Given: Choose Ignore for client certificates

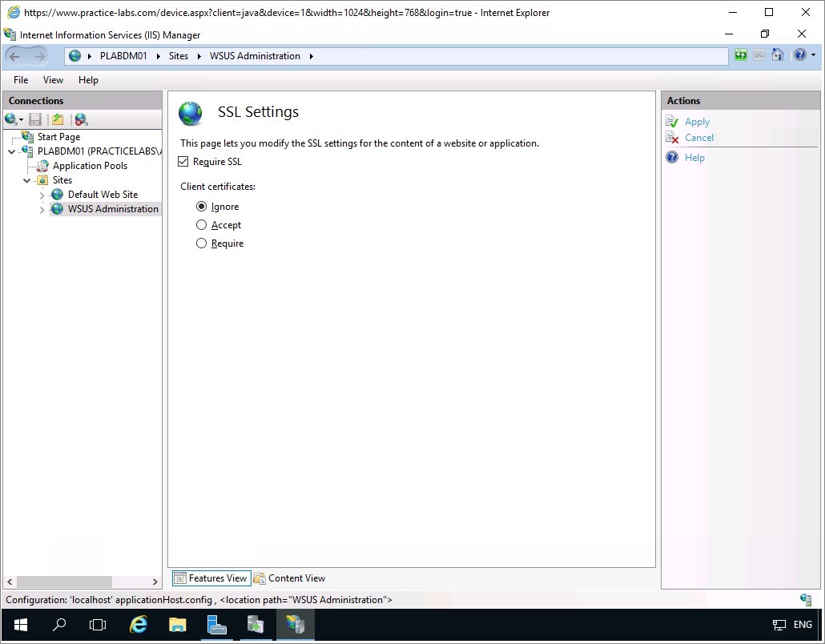Looking at the screenshot, I should (x=202, y=207).
